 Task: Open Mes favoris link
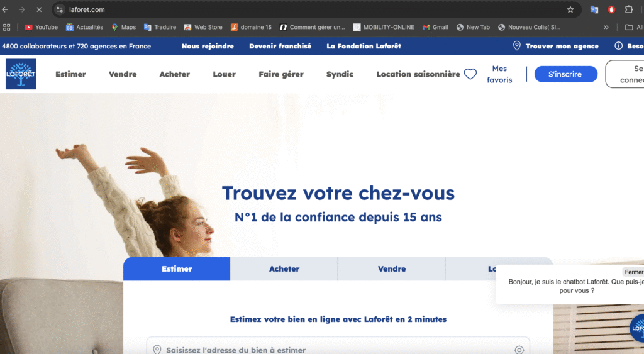pos(499,74)
